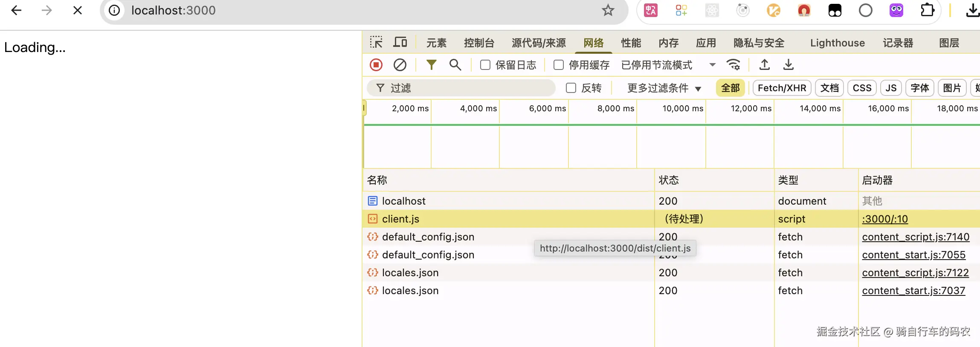Open network conditions wifi settings icon
The height and width of the screenshot is (347, 980).
[734, 65]
